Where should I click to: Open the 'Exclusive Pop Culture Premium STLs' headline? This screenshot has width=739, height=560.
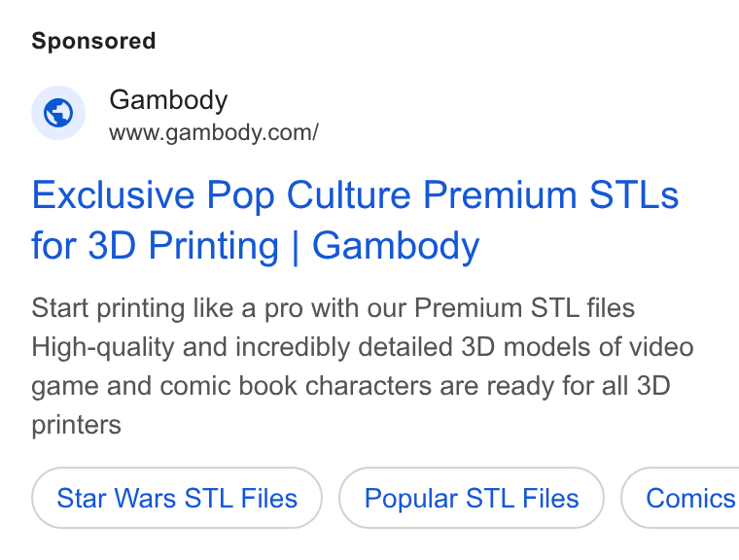point(355,195)
